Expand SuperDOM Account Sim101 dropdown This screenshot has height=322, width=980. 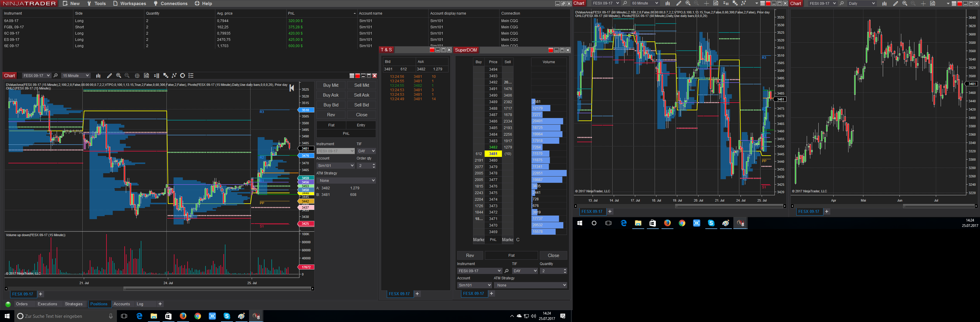[x=474, y=285]
